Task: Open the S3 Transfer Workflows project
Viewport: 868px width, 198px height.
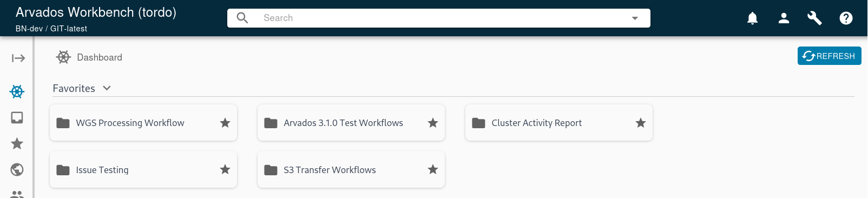Action: click(351, 169)
